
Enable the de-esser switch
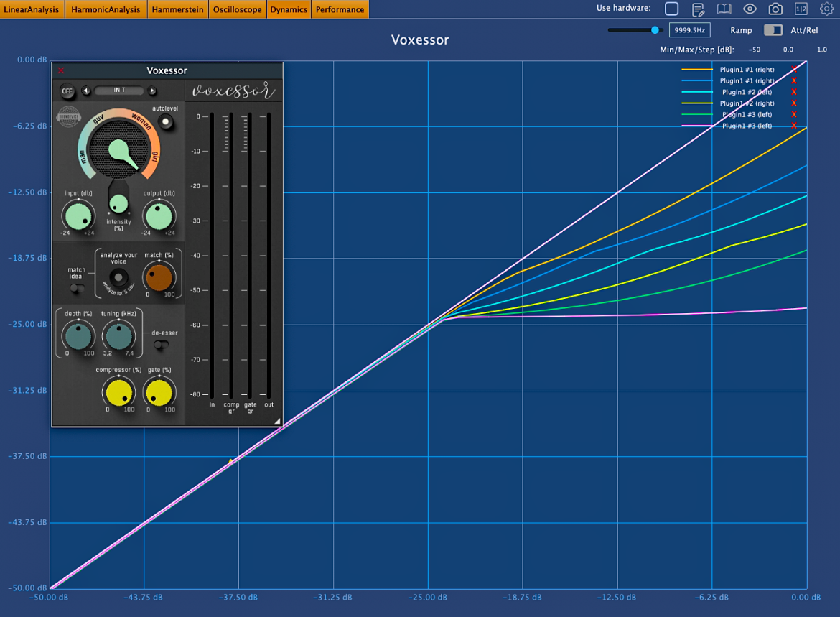click(161, 345)
